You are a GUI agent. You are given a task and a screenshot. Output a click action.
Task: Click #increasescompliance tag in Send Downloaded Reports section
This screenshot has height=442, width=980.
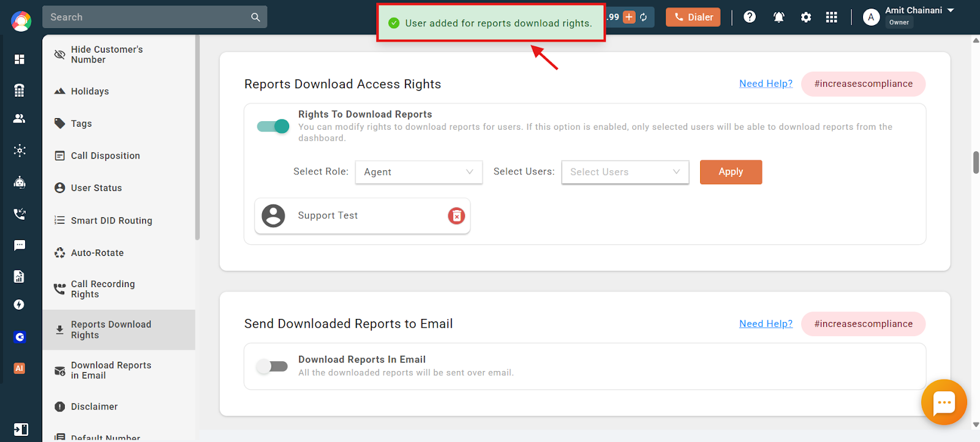(x=863, y=324)
